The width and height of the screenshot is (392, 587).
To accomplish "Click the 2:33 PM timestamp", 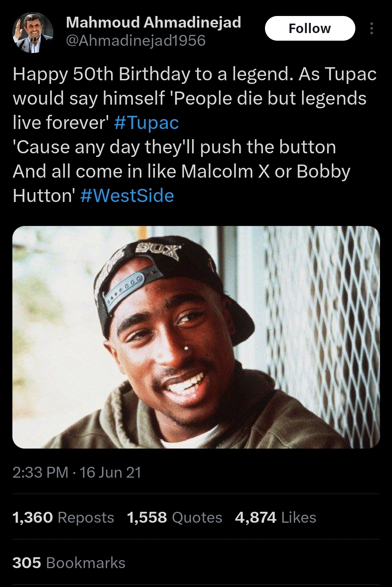I will [x=40, y=472].
